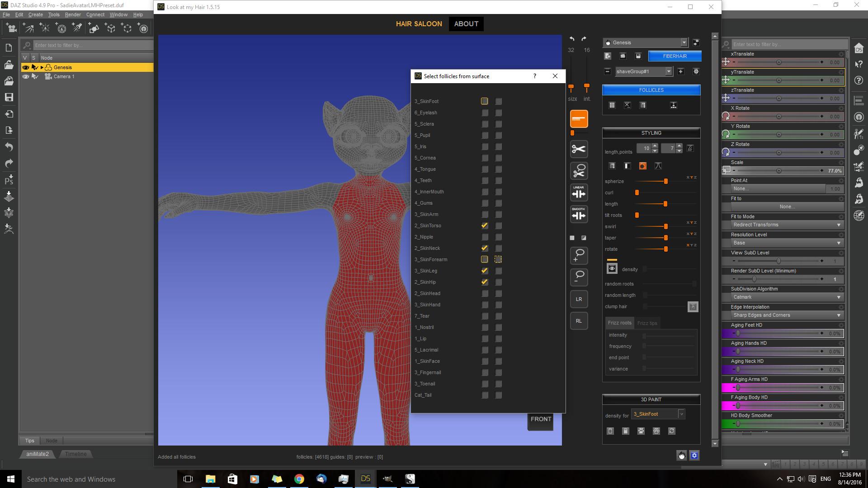
Task: Expand the Genesis node in scene tree
Action: (42, 67)
